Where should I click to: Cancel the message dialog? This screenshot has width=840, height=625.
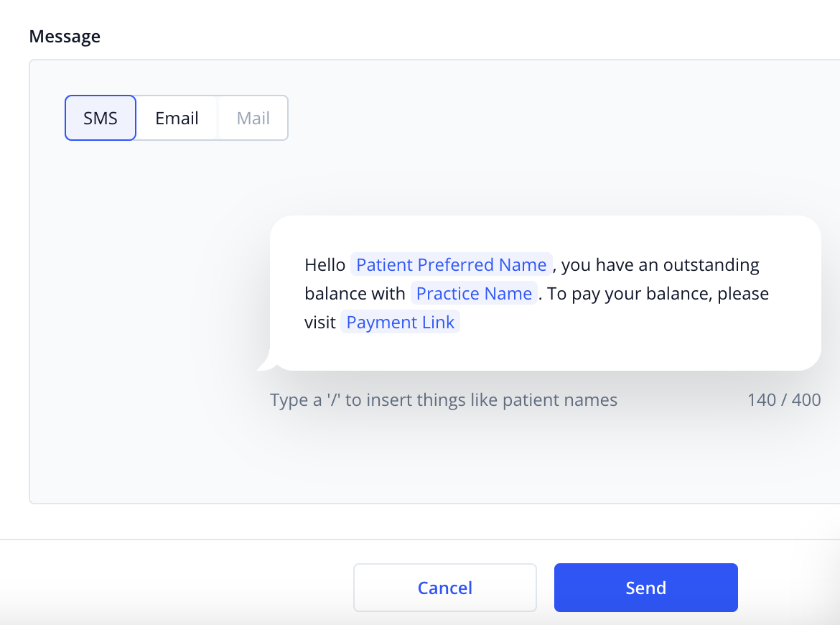[444, 588]
